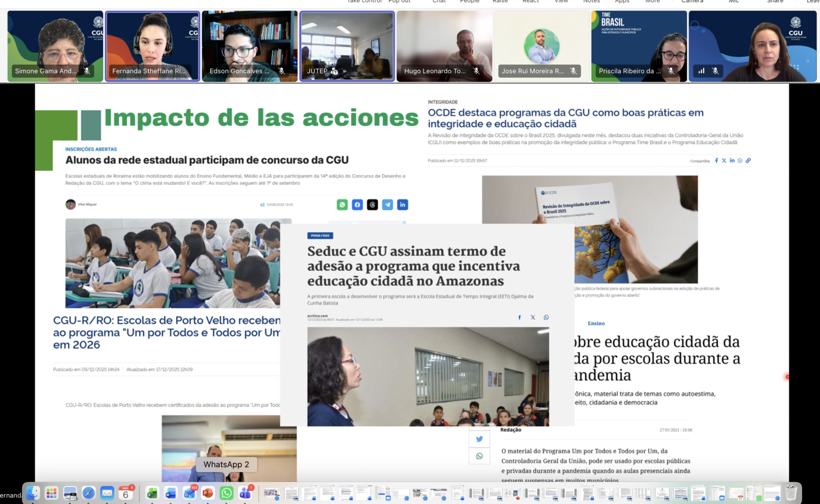Open headline Seduc e CGU assinam termo
The image size is (820, 504).
pos(414,266)
